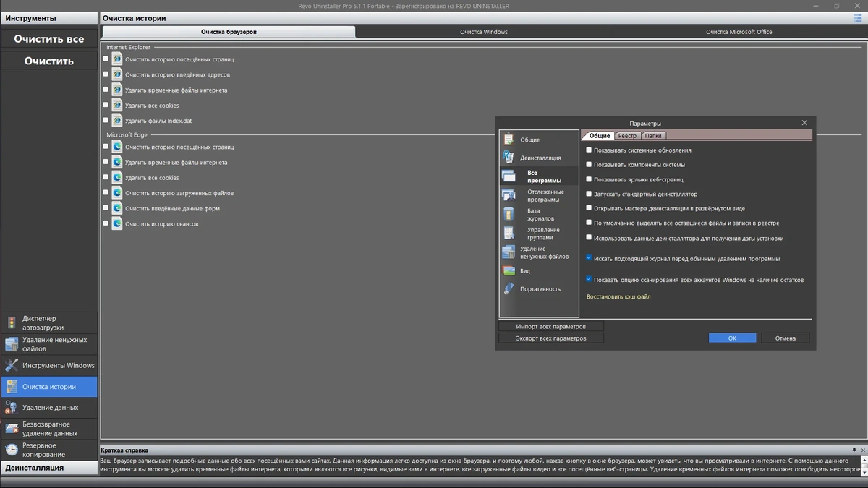Enable По умолчанию выделять все оставшиеся файлы
Screen dimensions: 868x488
click(589, 222)
